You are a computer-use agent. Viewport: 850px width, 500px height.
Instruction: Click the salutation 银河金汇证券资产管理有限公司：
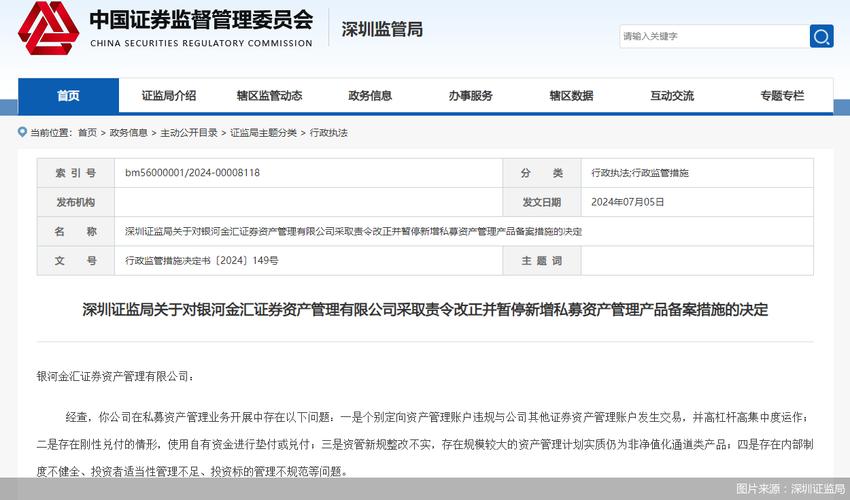pyautogui.click(x=115, y=376)
